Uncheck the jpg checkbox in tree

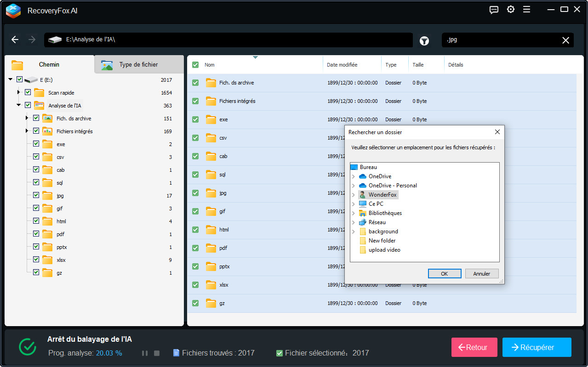point(36,195)
